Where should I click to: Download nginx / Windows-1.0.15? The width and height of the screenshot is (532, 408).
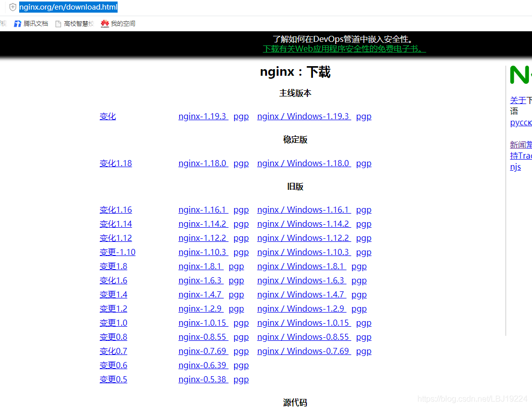(304, 323)
